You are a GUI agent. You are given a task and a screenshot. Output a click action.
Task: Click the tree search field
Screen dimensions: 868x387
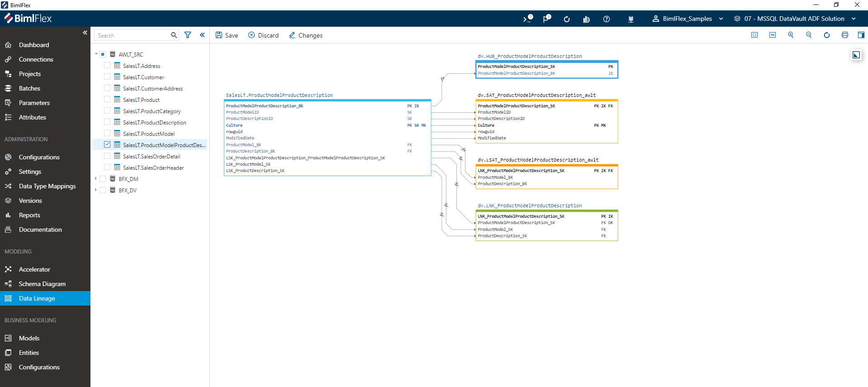pos(132,35)
